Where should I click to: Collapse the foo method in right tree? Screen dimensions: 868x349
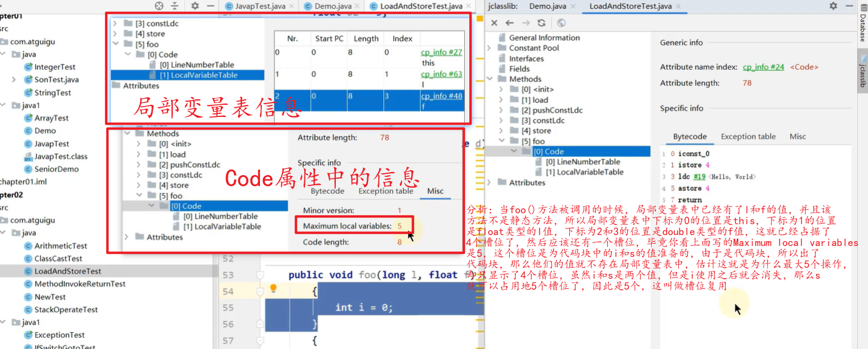coord(501,141)
